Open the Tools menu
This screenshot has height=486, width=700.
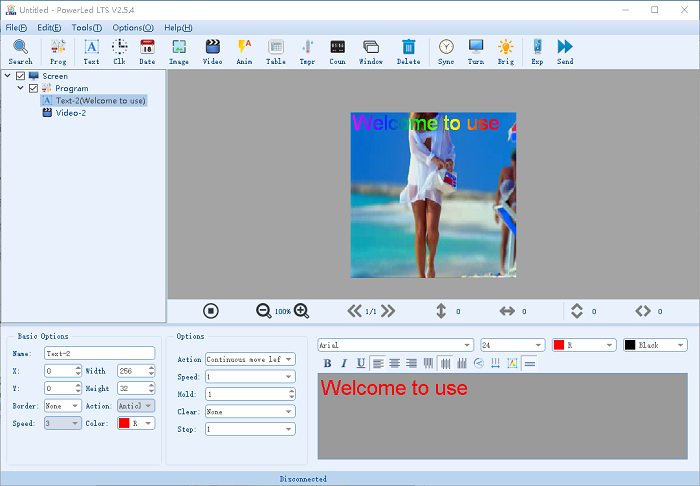(86, 28)
